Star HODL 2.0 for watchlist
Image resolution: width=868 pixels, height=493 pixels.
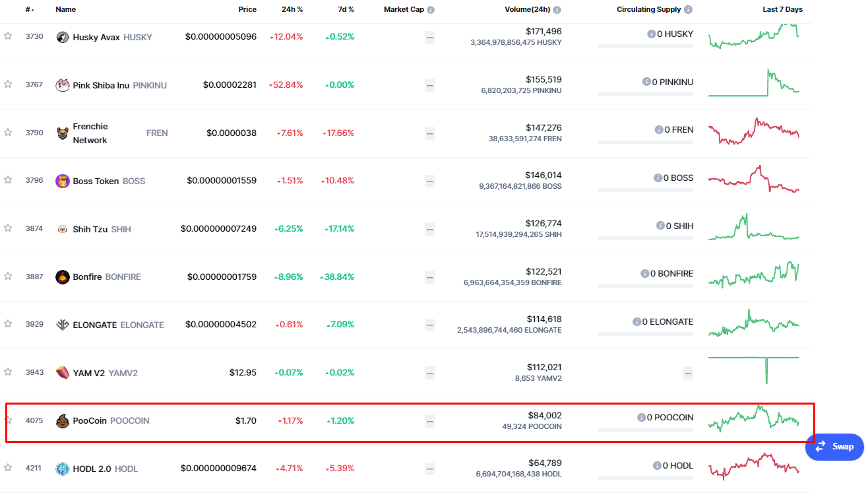coord(8,468)
